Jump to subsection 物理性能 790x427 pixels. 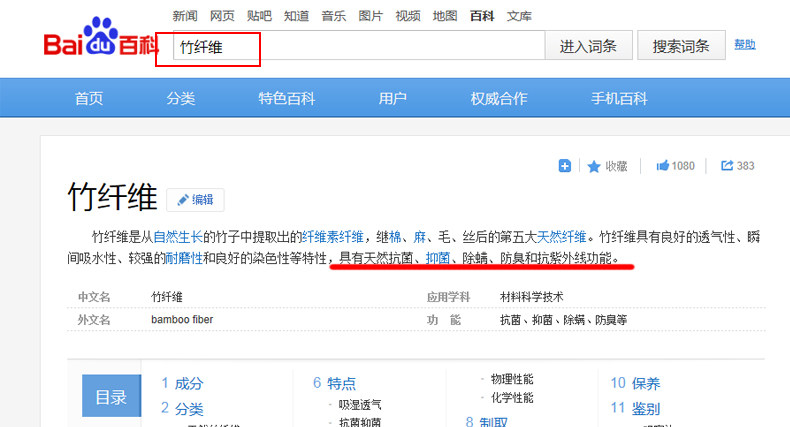tap(512, 379)
